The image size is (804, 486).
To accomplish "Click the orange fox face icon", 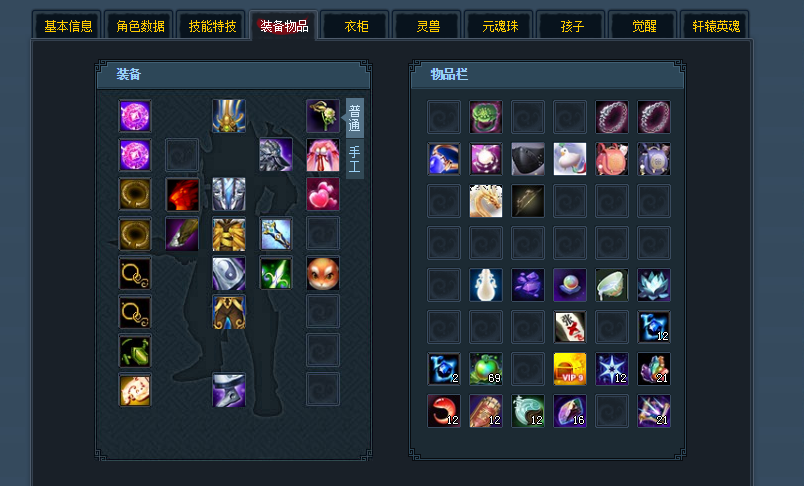I will (323, 273).
